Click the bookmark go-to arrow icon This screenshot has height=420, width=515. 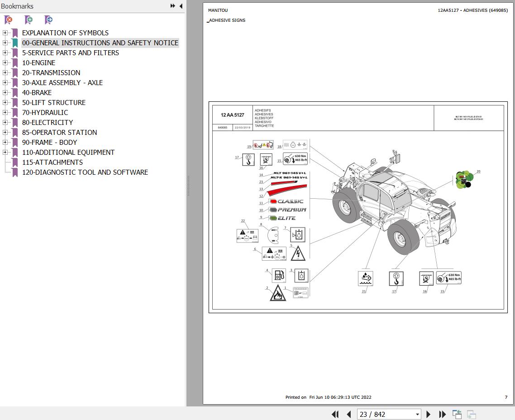(x=48, y=20)
